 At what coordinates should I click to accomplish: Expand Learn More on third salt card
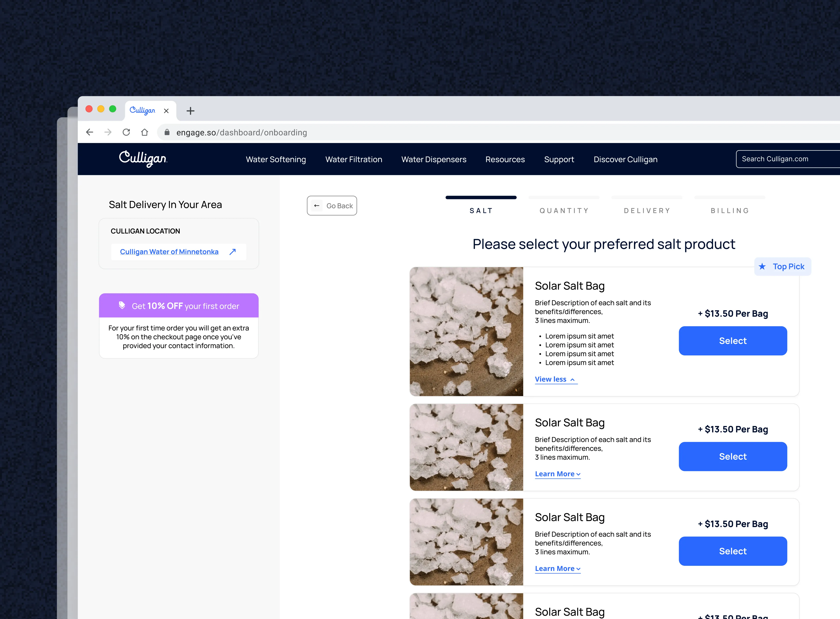click(558, 569)
